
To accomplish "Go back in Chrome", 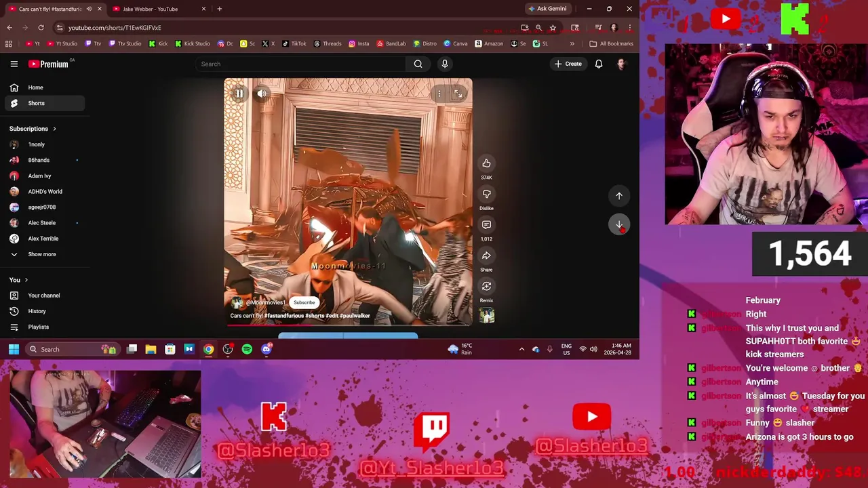I will tap(9, 28).
